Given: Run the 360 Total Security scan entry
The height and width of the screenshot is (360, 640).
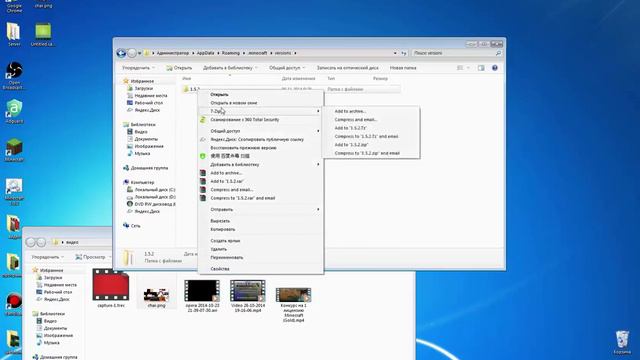Looking at the screenshot, I should [x=244, y=120].
